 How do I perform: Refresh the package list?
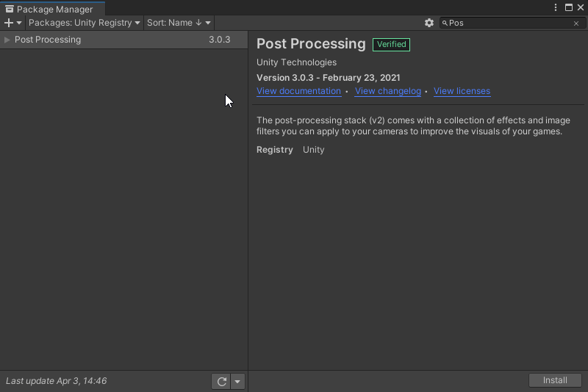[x=221, y=382]
